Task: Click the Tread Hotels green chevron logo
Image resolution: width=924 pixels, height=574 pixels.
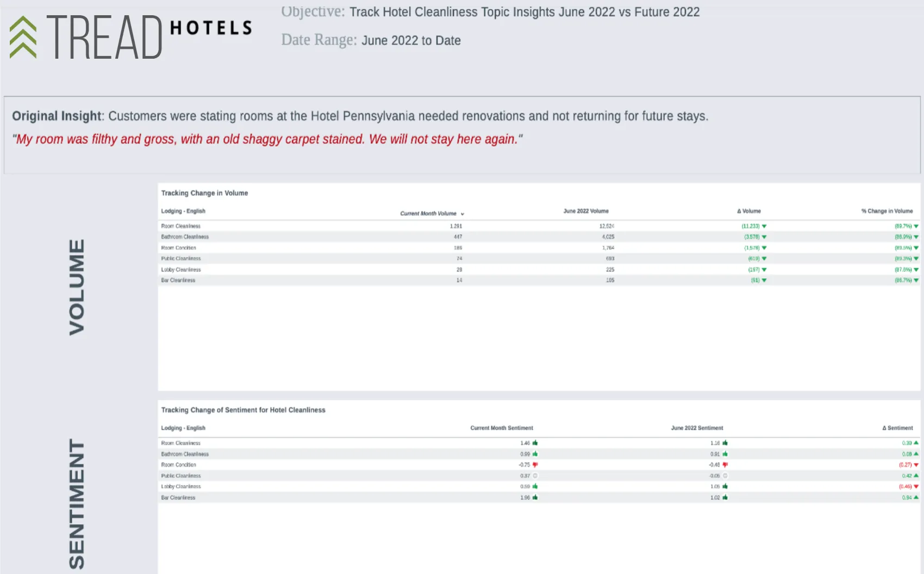Action: (x=23, y=37)
